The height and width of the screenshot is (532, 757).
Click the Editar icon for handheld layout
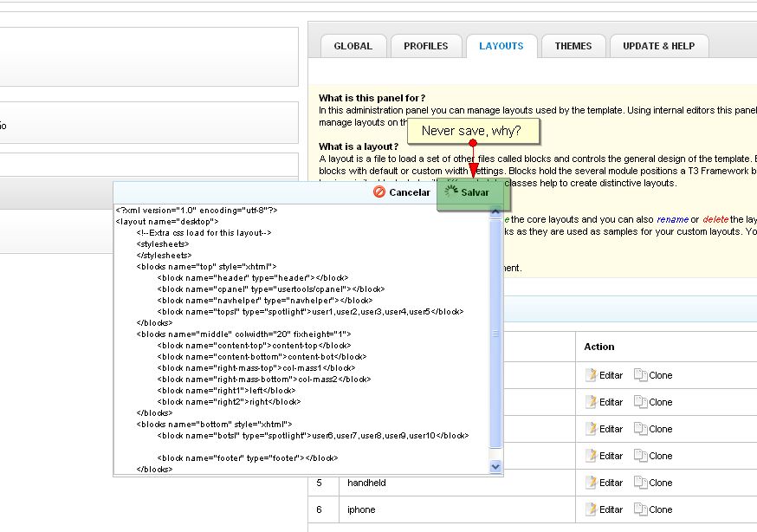[592, 483]
